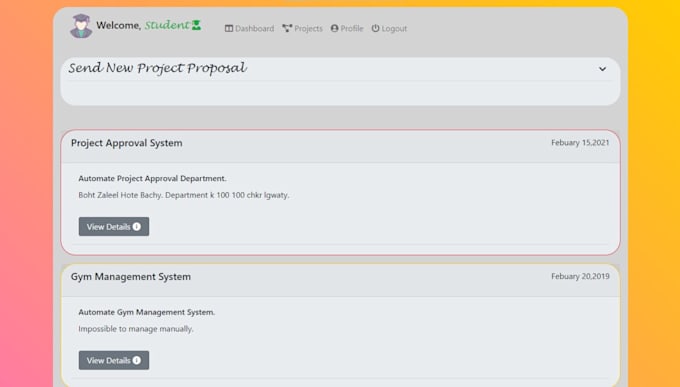This screenshot has width=680, height=387.
Task: Click the Profile user icon
Action: (334, 28)
